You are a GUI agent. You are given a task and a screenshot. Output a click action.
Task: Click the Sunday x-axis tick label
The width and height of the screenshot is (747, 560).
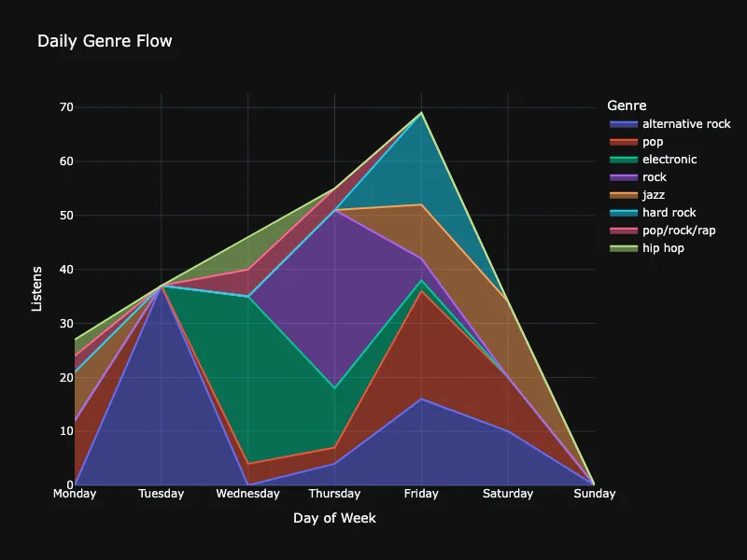[x=595, y=494]
